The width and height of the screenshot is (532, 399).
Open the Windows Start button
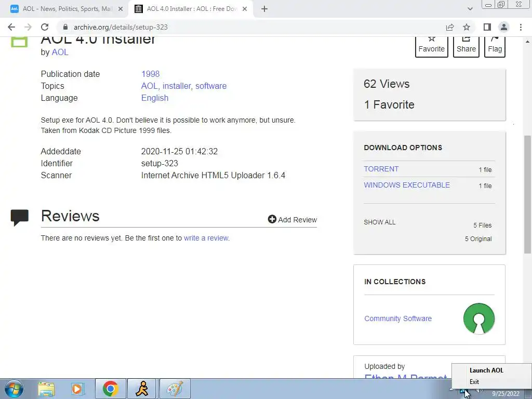pos(14,389)
